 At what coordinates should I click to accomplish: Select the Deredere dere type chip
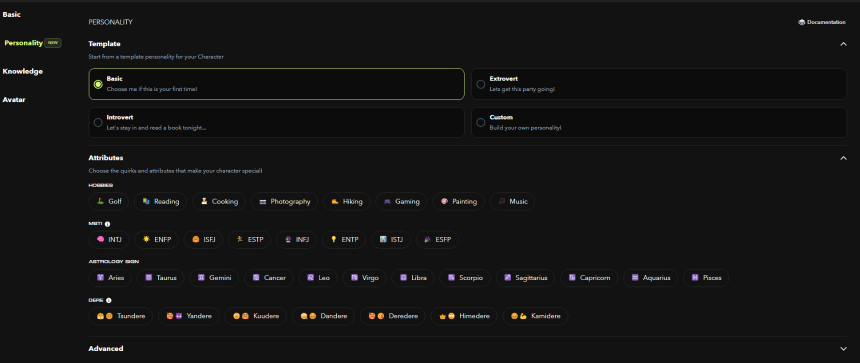click(392, 316)
